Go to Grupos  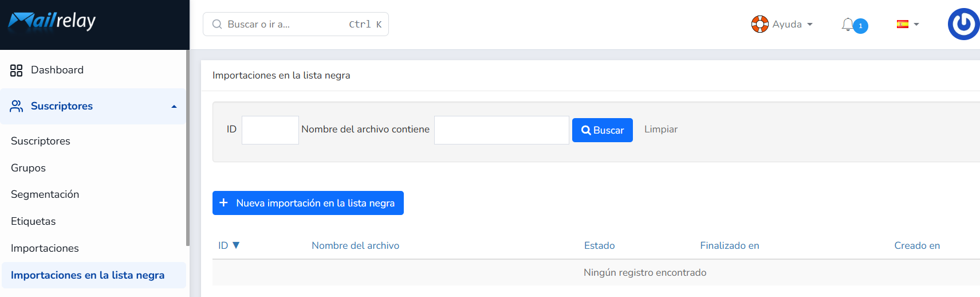point(28,168)
